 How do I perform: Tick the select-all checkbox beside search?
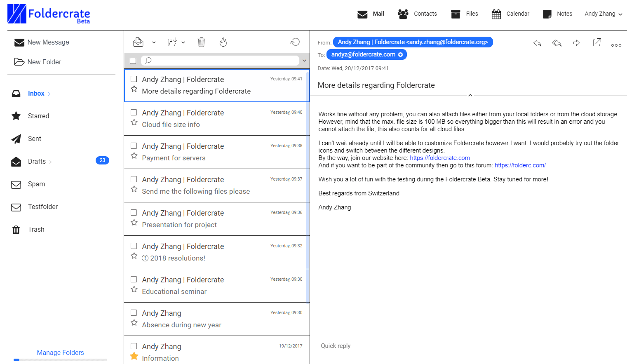click(133, 61)
